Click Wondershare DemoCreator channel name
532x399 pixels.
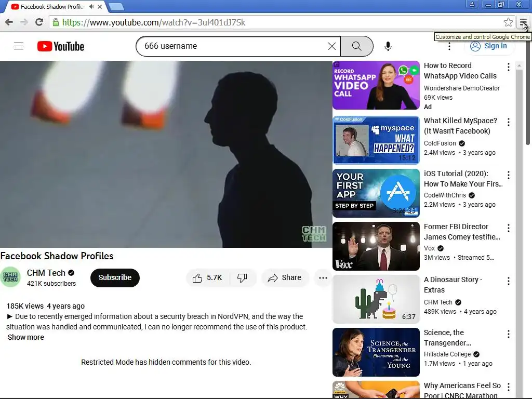[x=461, y=88]
